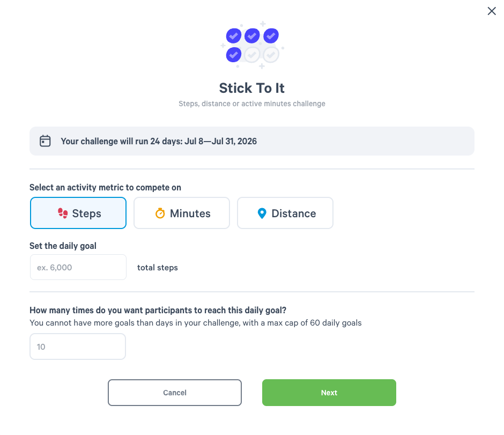
Task: Click the Stick To It heading
Action: pos(251,88)
